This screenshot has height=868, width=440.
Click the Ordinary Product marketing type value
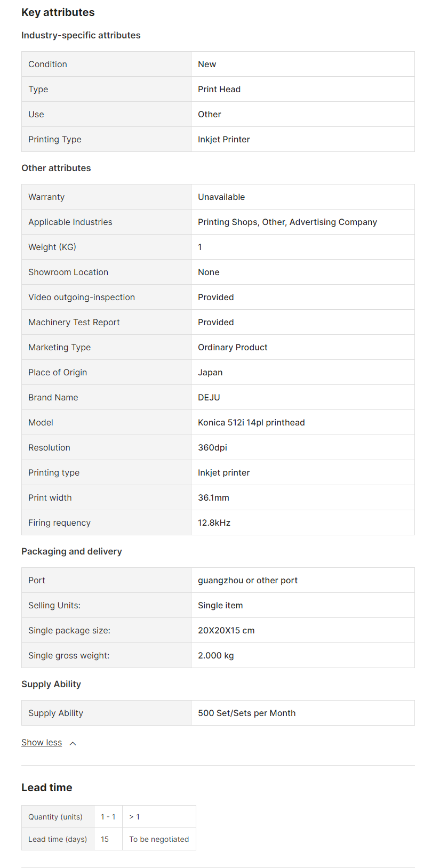tap(233, 347)
